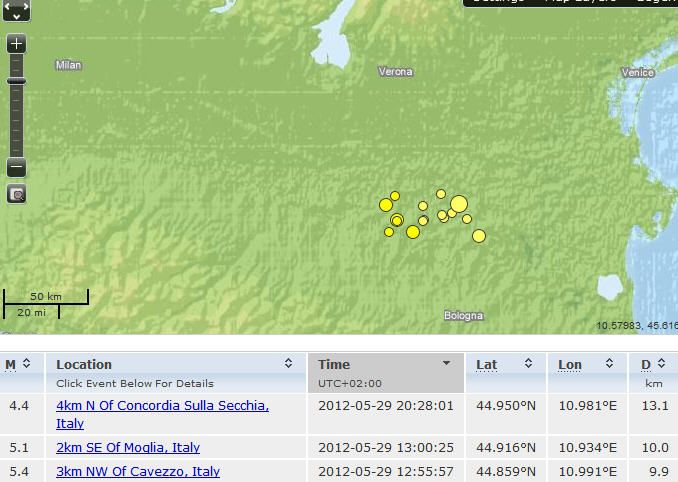Image resolution: width=678 pixels, height=482 pixels.
Task: Click the zoom slider track below handle
Action: click(16, 121)
